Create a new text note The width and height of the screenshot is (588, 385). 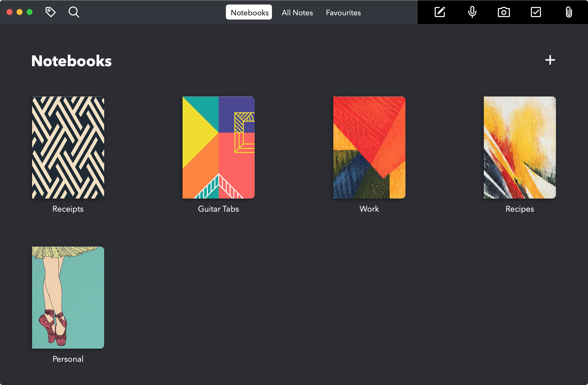coord(440,12)
